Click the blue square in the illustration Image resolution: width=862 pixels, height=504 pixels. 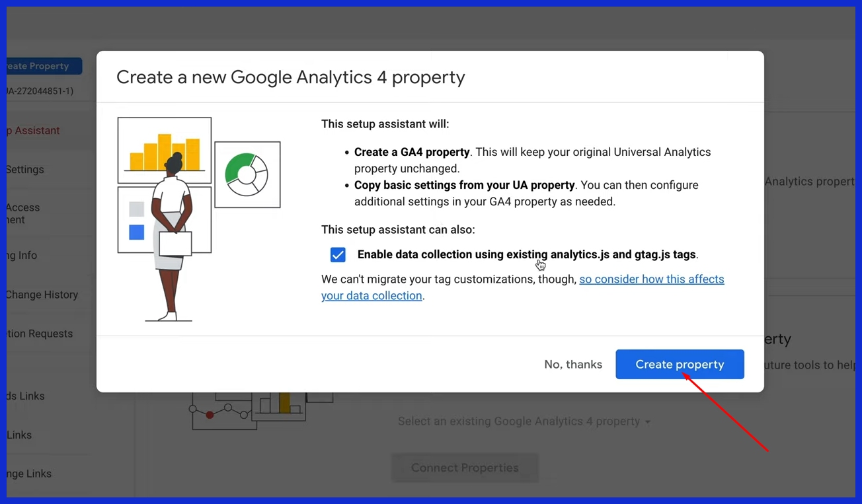click(137, 232)
